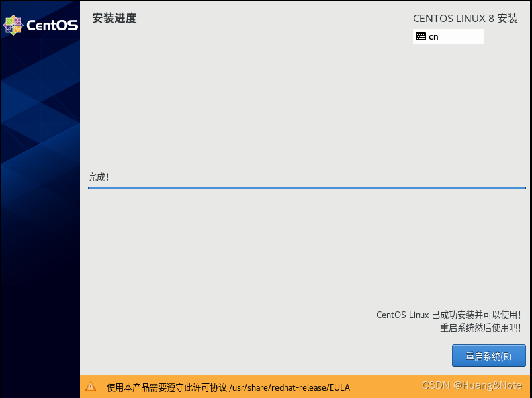Click the yellow alert icon in the footer
This screenshot has width=532, height=398.
[91, 387]
